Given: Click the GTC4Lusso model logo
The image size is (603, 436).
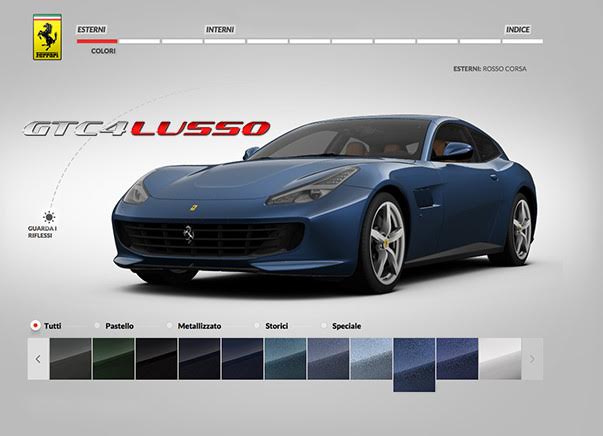Looking at the screenshot, I should click(x=146, y=129).
